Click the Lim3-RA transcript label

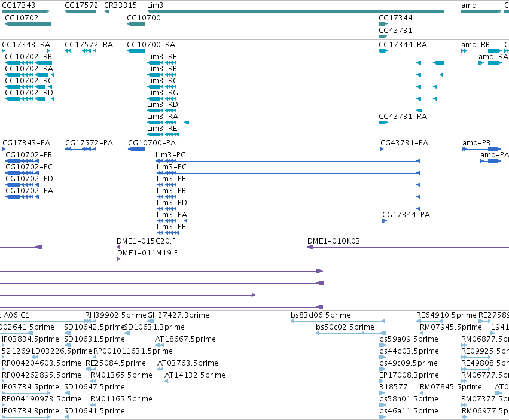coord(163,117)
